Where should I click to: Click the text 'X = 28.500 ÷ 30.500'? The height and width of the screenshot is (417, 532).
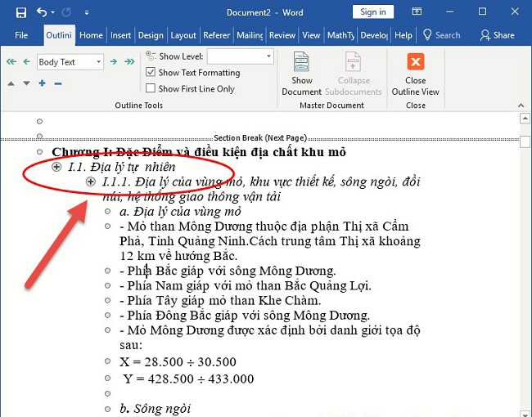178,361
